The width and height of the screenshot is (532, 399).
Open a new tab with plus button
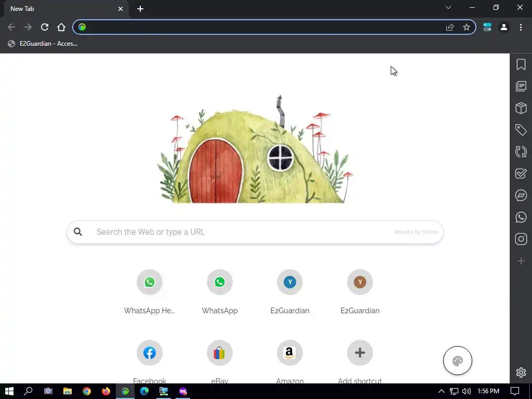click(x=140, y=9)
